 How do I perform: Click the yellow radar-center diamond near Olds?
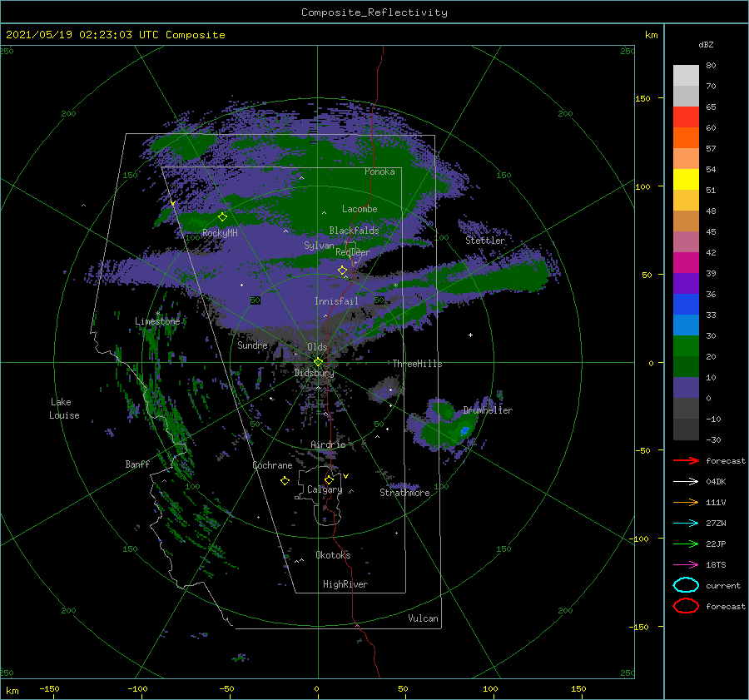coord(318,362)
